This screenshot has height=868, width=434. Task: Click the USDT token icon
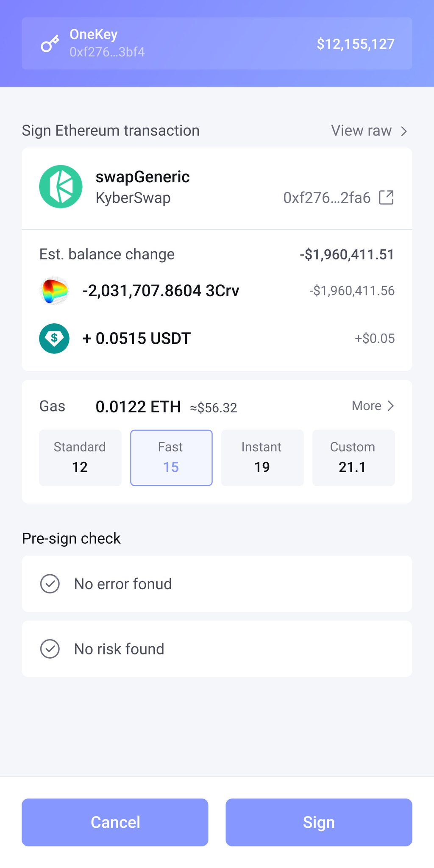point(54,338)
